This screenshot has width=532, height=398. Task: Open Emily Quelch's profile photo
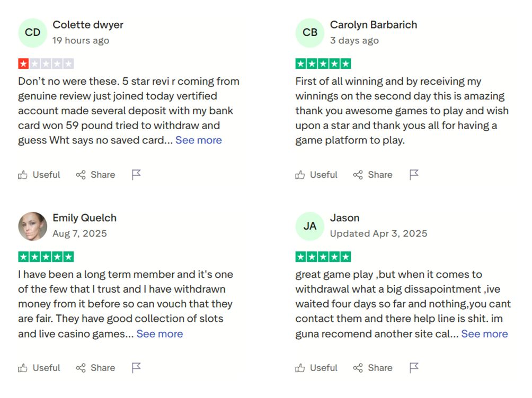point(32,225)
